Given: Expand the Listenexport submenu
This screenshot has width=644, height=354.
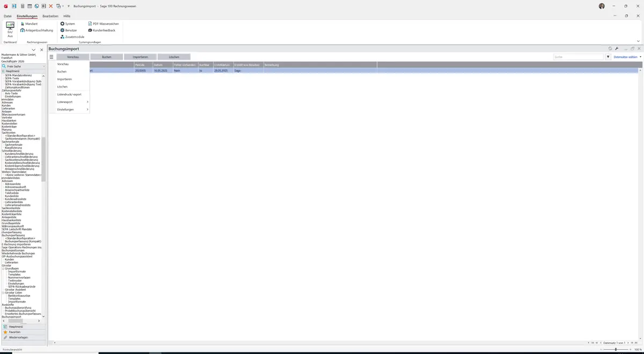Looking at the screenshot, I should (x=72, y=102).
